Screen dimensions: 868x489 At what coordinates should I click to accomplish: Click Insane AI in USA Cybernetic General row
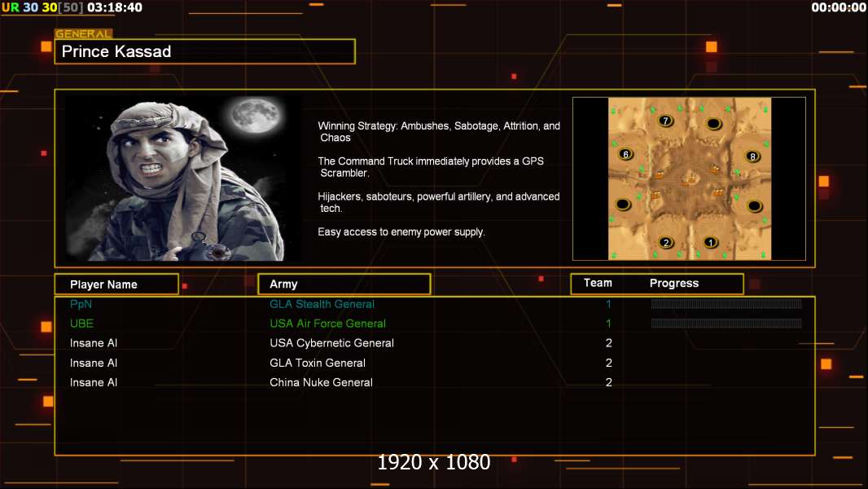[94, 343]
